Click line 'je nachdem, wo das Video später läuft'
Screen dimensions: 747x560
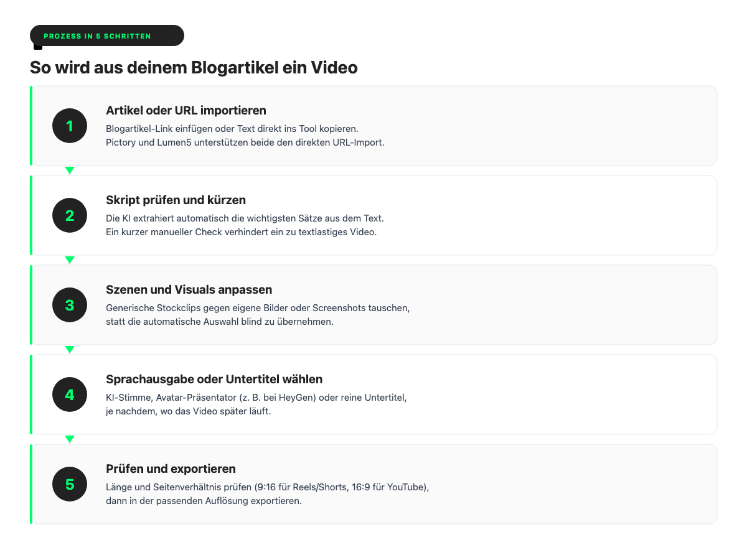point(188,411)
